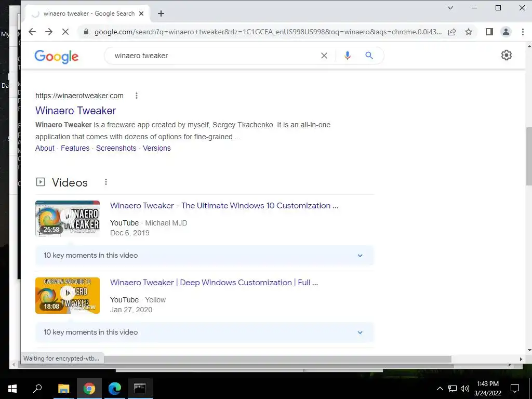Screen dimensions: 532x399
Task: Click the Dec 6, 2019 date text
Action: click(x=129, y=233)
